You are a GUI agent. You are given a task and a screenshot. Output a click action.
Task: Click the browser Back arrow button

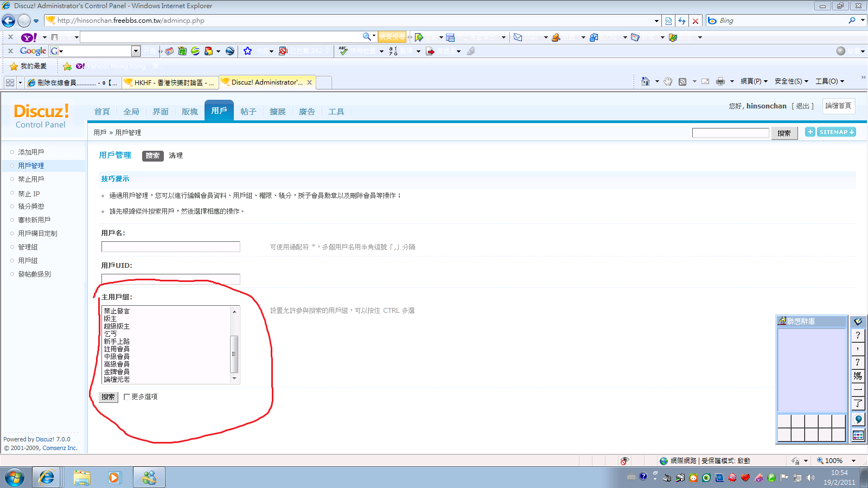point(9,21)
